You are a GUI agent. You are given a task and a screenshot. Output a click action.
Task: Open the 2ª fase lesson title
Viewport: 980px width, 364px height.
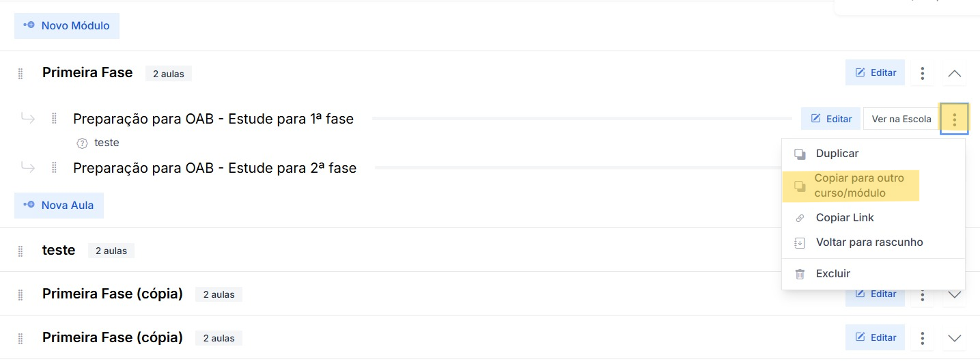click(x=214, y=167)
